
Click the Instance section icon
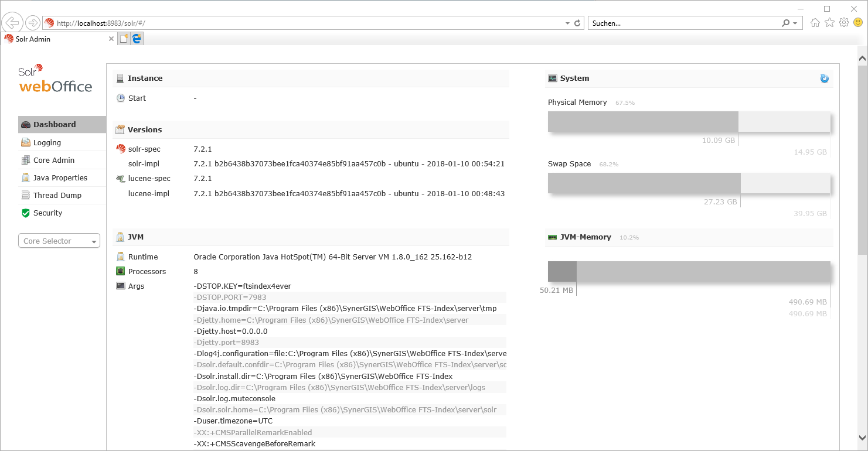point(120,78)
